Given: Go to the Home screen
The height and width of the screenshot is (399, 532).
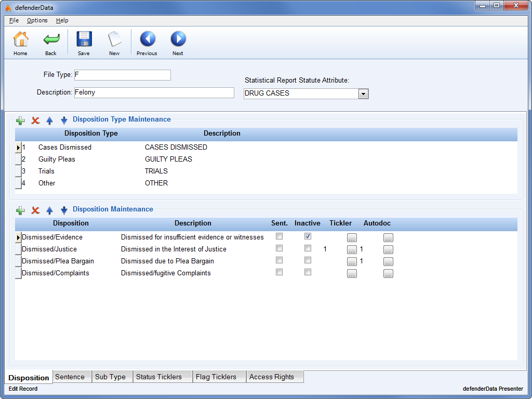Looking at the screenshot, I should point(21,43).
